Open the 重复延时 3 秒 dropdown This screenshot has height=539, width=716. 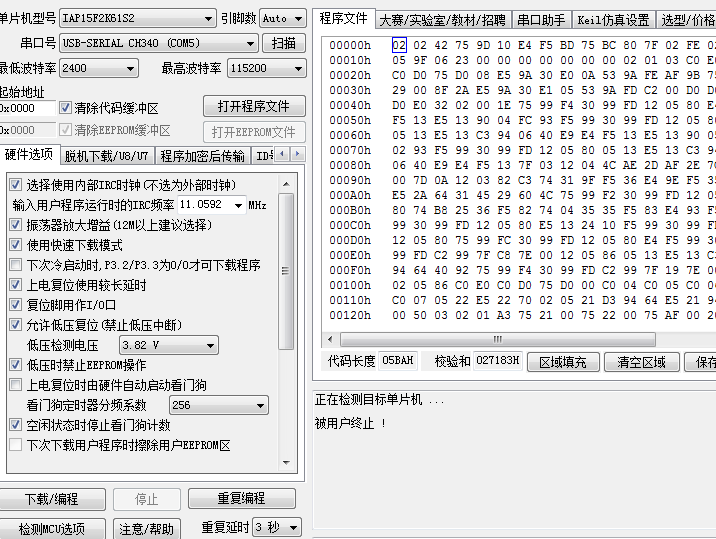pos(277,528)
